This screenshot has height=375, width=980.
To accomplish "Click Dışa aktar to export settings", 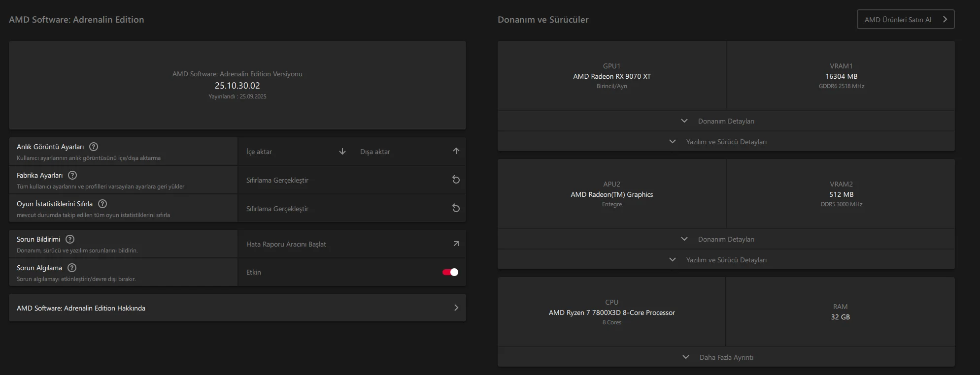I will 409,152.
